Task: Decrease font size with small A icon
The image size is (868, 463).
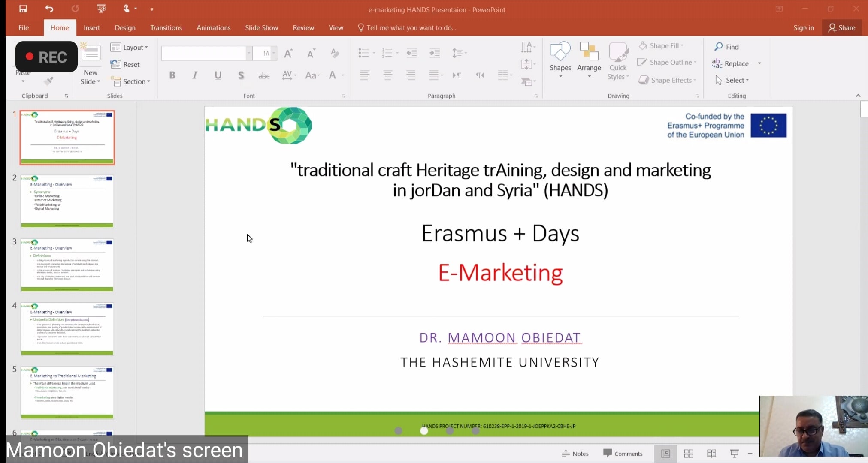Action: click(311, 53)
